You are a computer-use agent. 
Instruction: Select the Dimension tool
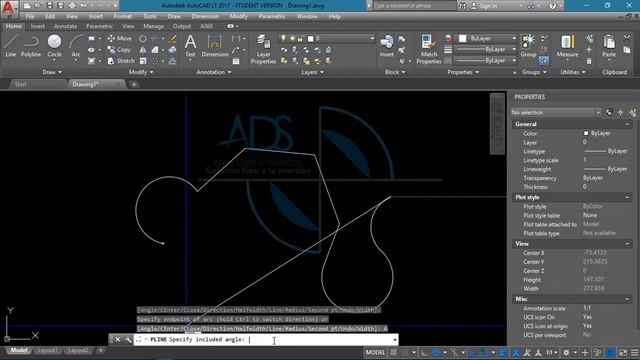(215, 46)
